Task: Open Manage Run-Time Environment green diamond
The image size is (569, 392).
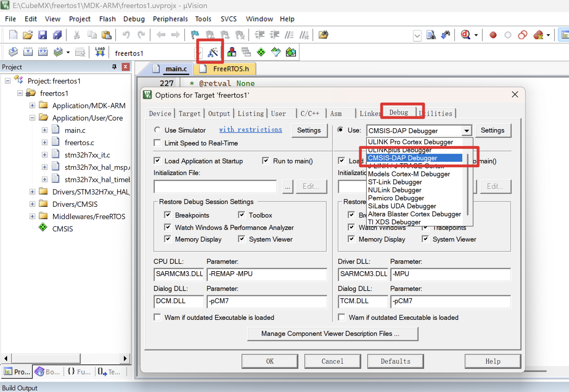Action: 261,52
